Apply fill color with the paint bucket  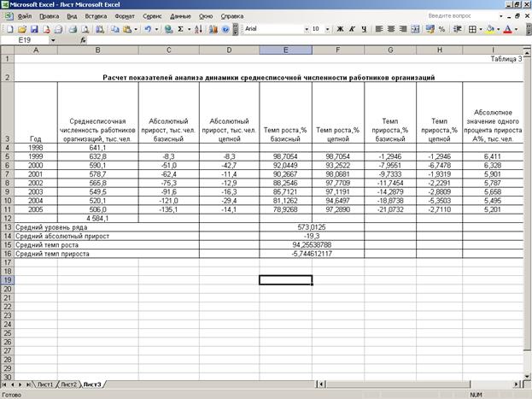click(489, 29)
